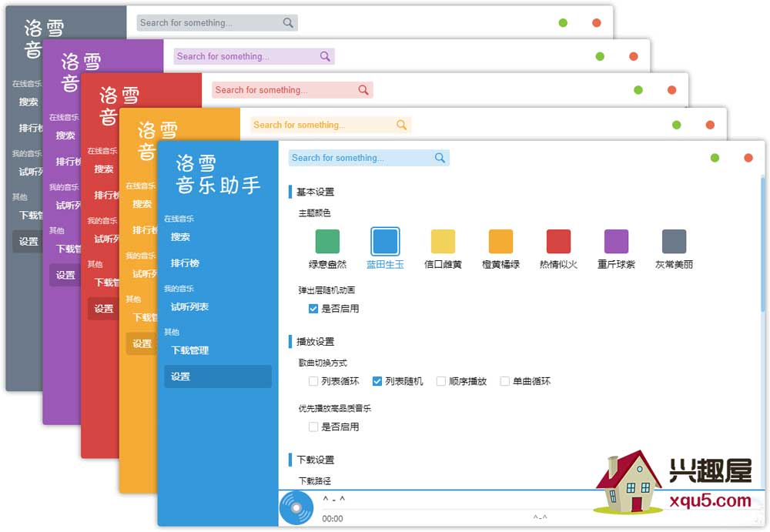Click the green minimize dot on blue window

pyautogui.click(x=715, y=158)
